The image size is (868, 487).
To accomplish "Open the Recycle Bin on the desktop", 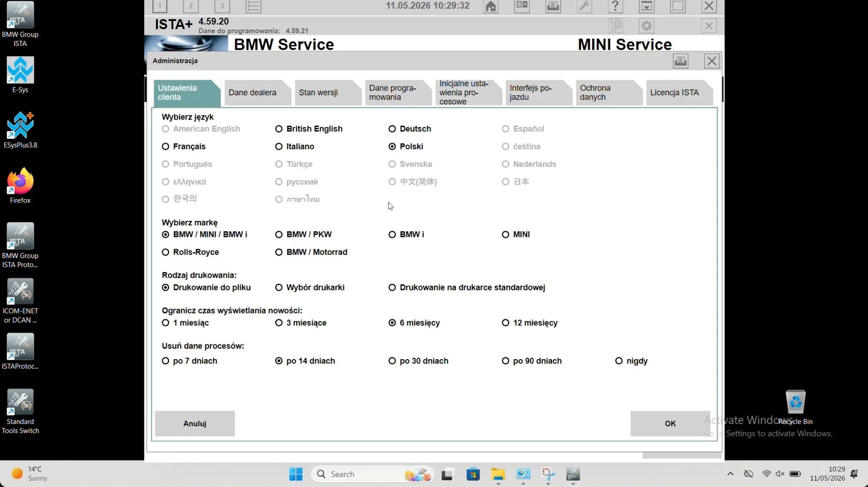I will click(x=795, y=407).
